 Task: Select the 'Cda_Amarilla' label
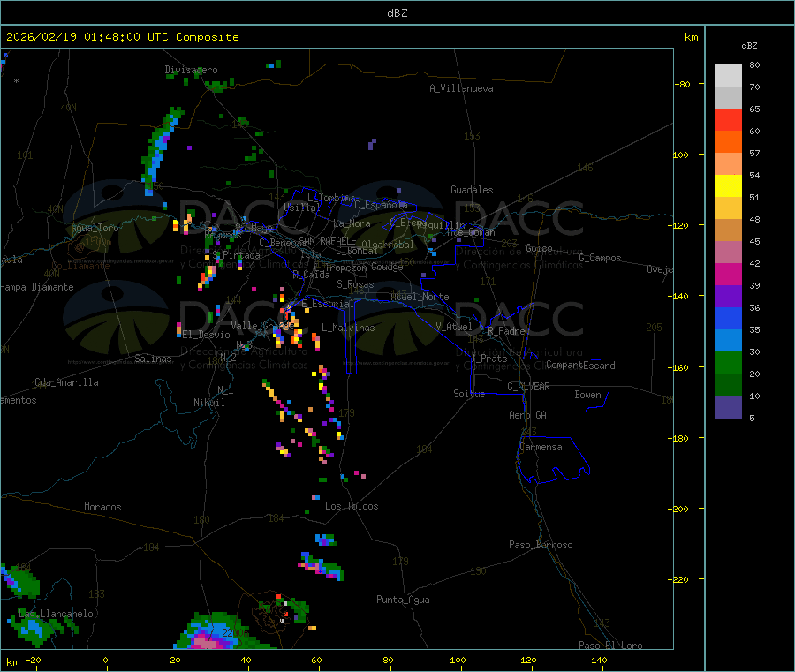tap(66, 382)
